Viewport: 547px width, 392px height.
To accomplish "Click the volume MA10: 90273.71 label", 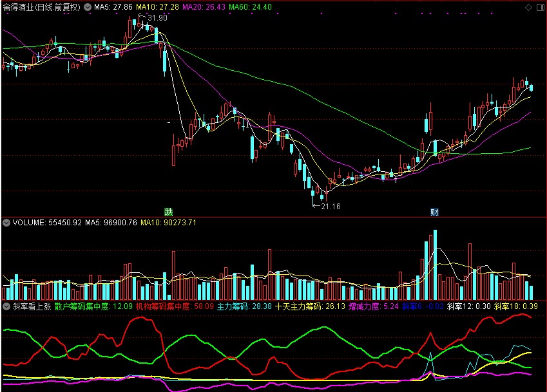I will coord(169,223).
